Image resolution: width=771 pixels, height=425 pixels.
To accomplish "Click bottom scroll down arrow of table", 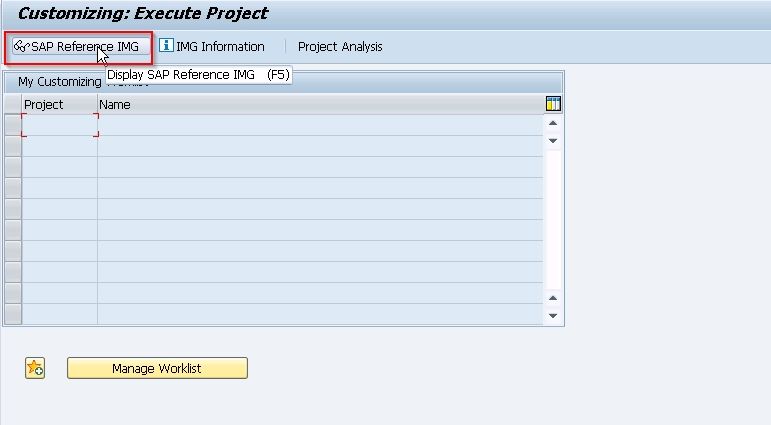I will pos(553,316).
